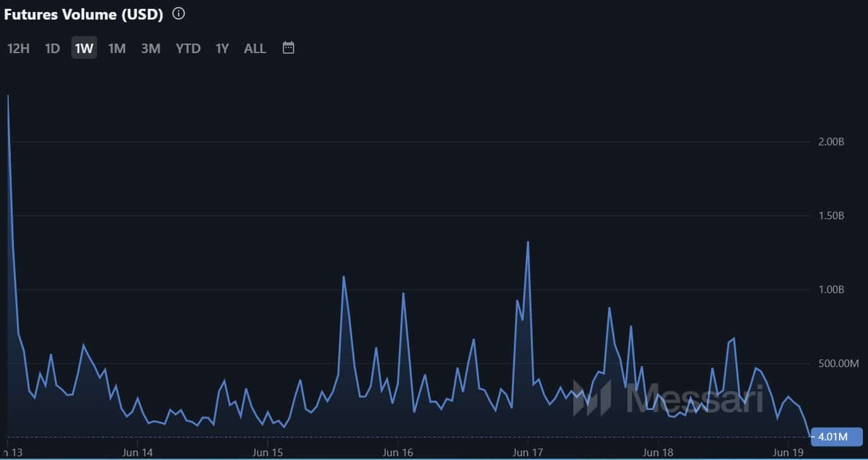The width and height of the screenshot is (868, 460).
Task: Click the 4.01M value badge
Action: (x=835, y=437)
